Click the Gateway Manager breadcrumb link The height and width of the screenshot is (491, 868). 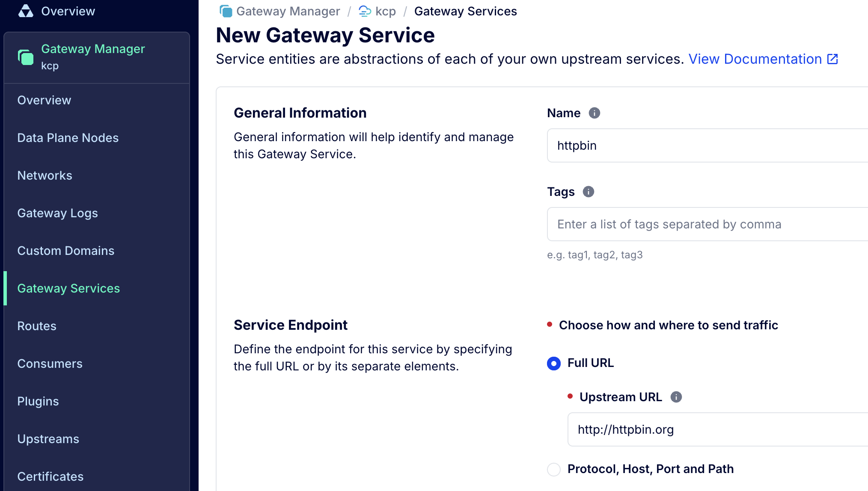pos(288,11)
